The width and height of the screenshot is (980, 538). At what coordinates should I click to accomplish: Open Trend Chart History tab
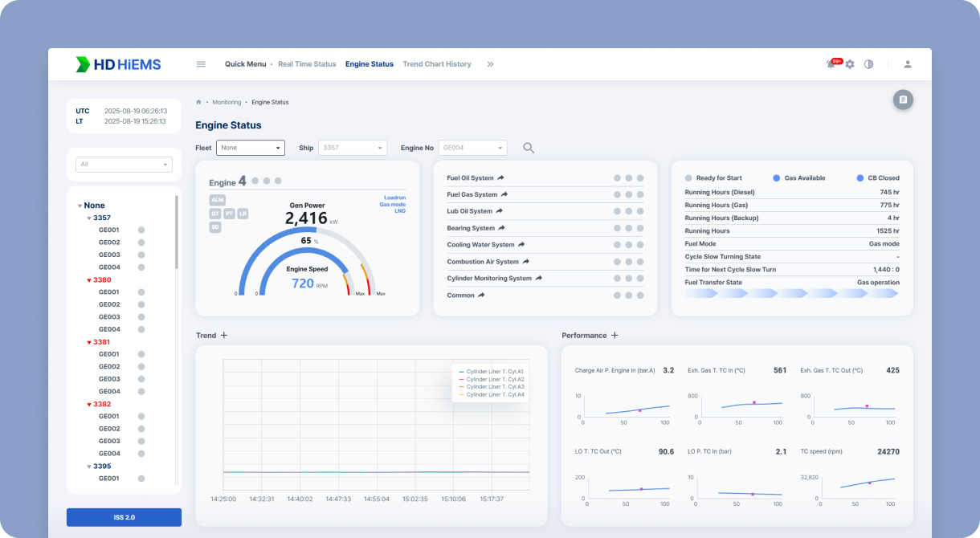click(x=436, y=64)
